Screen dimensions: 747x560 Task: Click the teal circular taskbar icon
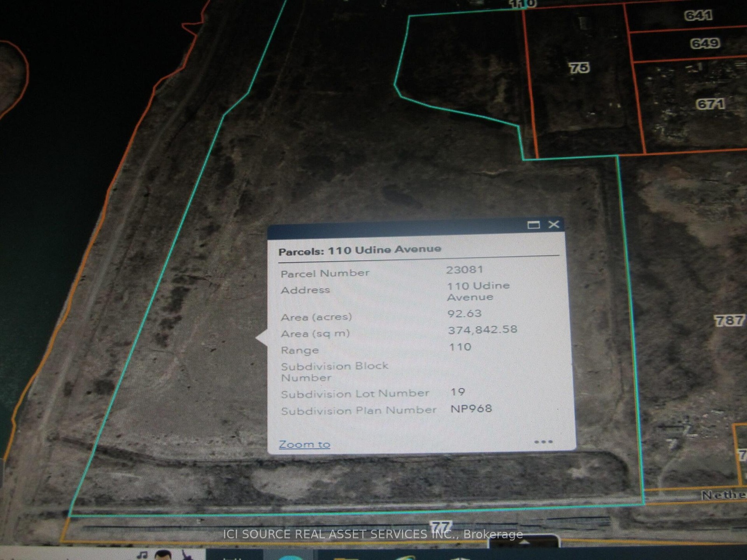click(290, 556)
